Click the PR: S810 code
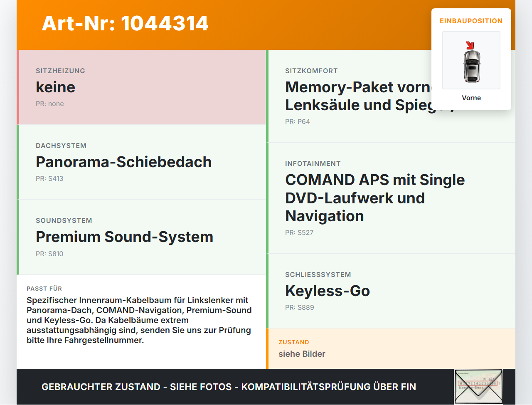 pos(49,254)
